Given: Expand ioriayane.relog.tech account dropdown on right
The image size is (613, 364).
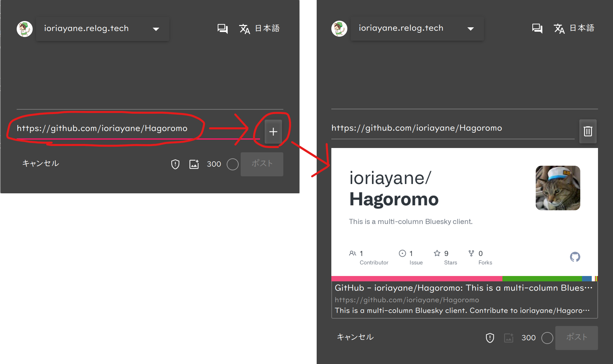Looking at the screenshot, I should pos(417,29).
